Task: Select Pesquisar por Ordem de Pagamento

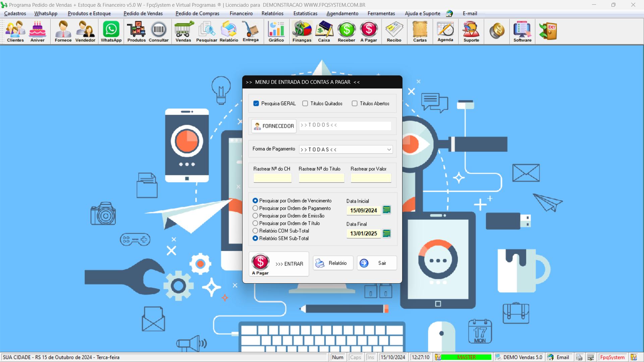Action: [x=255, y=208]
